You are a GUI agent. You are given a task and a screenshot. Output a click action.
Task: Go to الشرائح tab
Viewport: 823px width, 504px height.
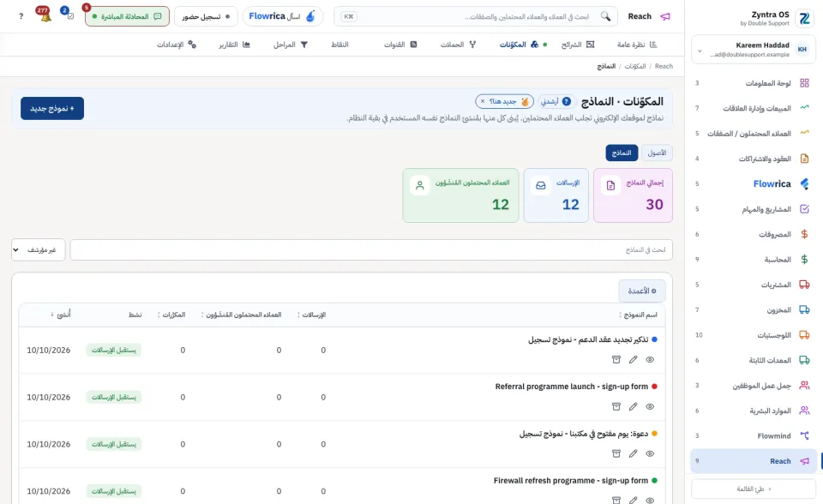(x=577, y=45)
